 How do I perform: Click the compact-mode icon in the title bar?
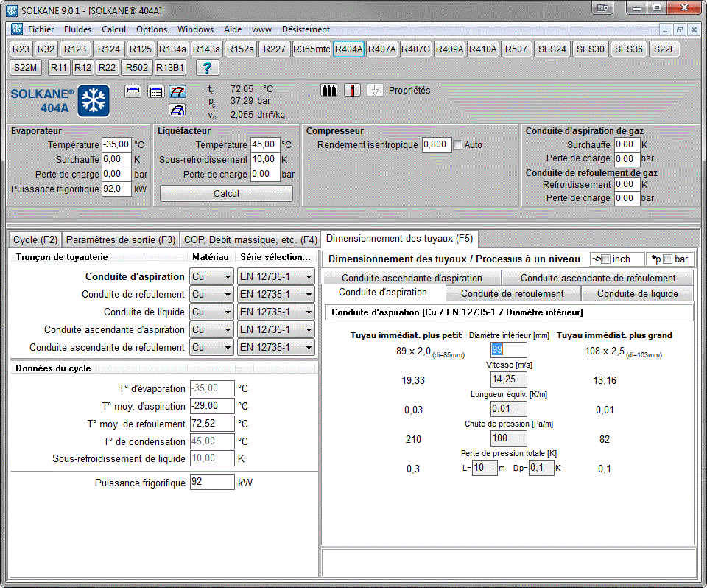(603, 7)
